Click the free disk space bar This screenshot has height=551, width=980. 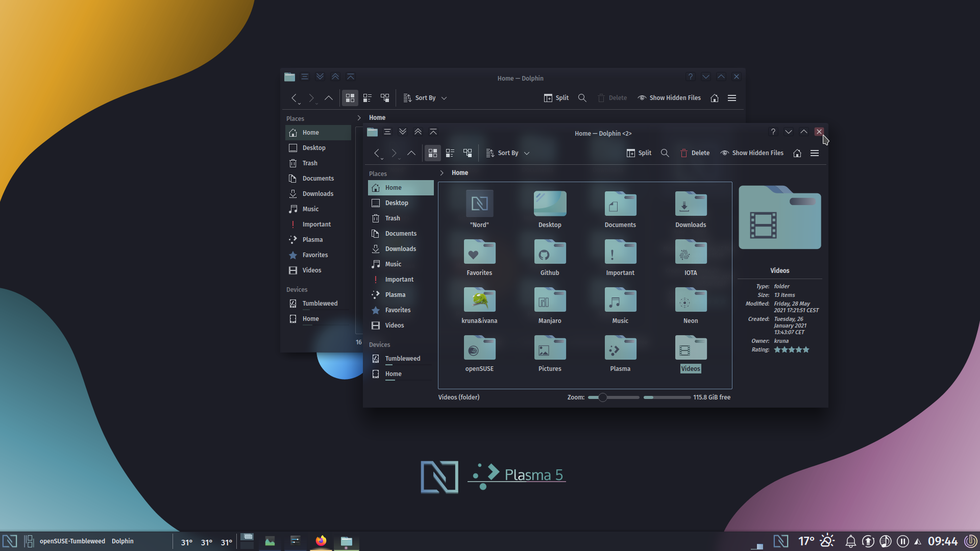click(x=667, y=397)
